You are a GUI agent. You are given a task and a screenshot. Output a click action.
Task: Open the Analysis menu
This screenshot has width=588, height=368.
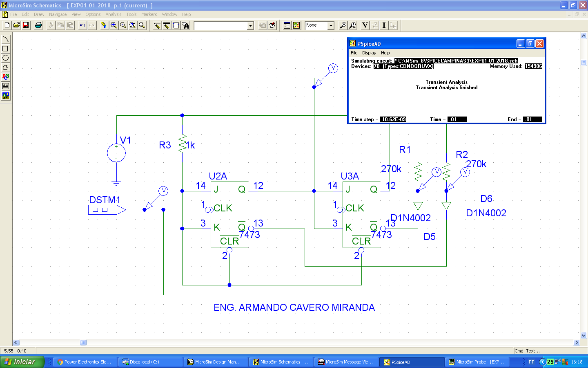pos(113,14)
